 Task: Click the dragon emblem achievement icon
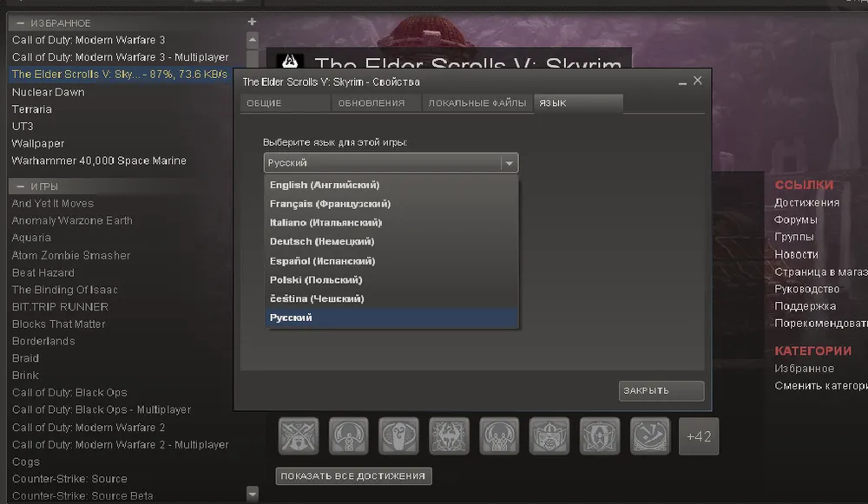[449, 435]
